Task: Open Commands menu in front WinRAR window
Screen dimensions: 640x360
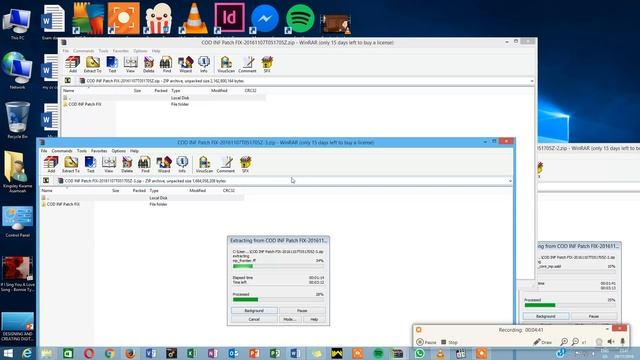Action: [x=62, y=151]
